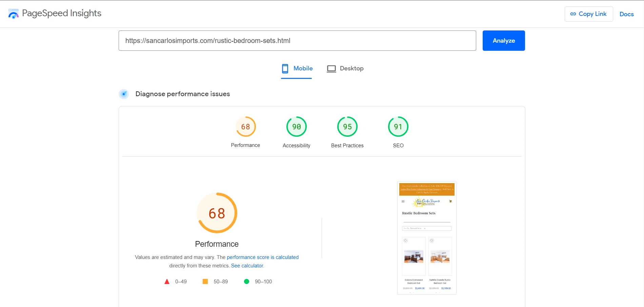Click the diagnose performance radar icon

(x=124, y=94)
